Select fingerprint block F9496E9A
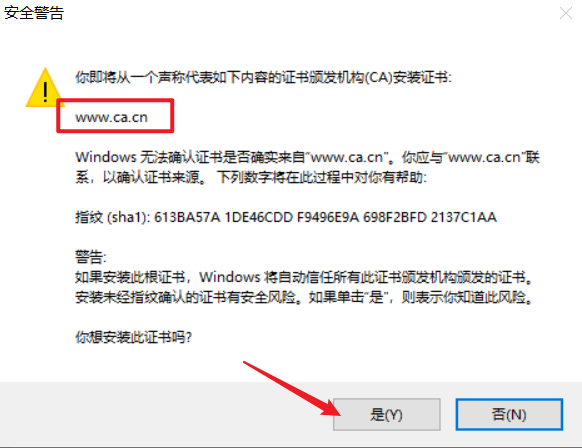This screenshot has width=582, height=448. coord(328,217)
